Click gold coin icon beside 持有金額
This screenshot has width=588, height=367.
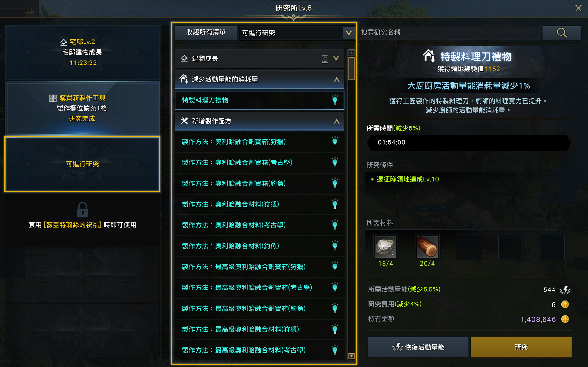[565, 319]
